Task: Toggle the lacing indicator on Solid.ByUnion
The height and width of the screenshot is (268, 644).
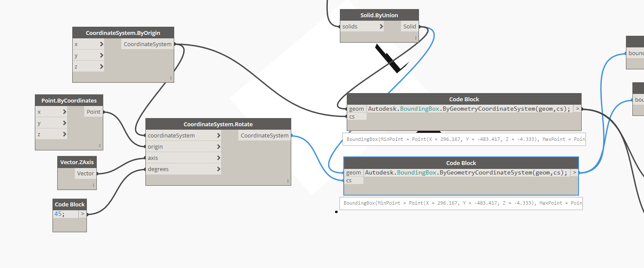Action: [415, 37]
